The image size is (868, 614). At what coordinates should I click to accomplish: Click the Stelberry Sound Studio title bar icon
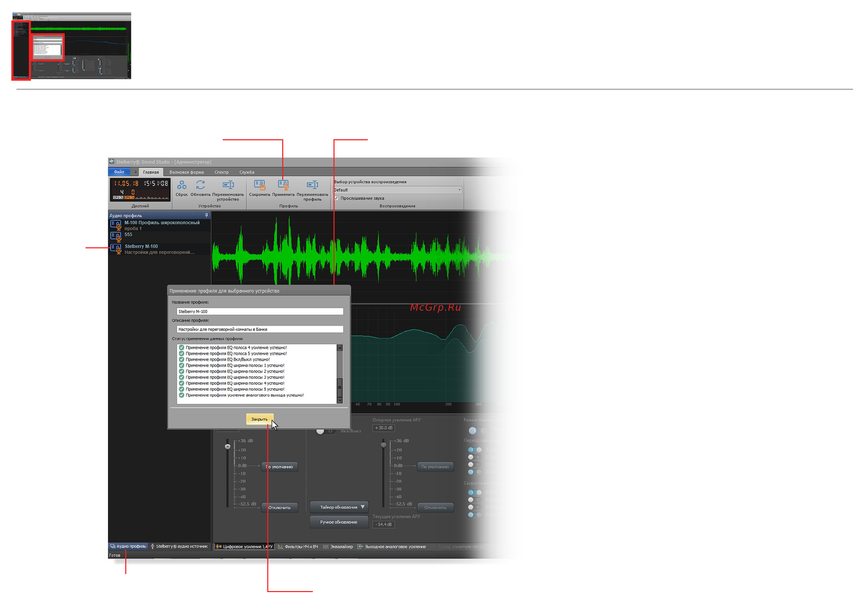[112, 161]
